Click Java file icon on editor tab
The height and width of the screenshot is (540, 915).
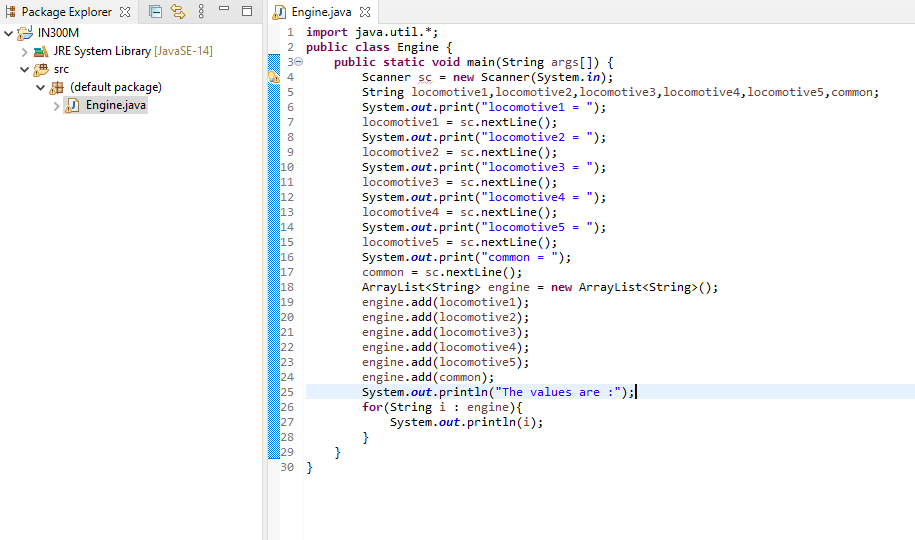click(280, 12)
